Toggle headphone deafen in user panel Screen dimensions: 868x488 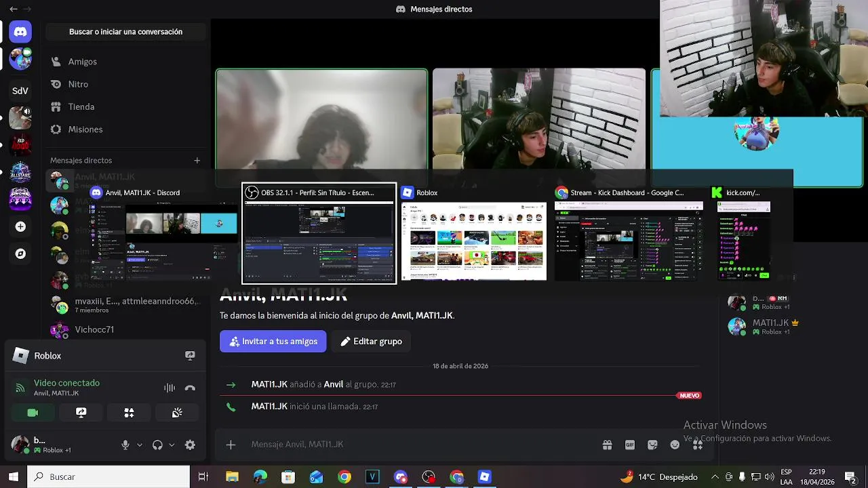(157, 445)
